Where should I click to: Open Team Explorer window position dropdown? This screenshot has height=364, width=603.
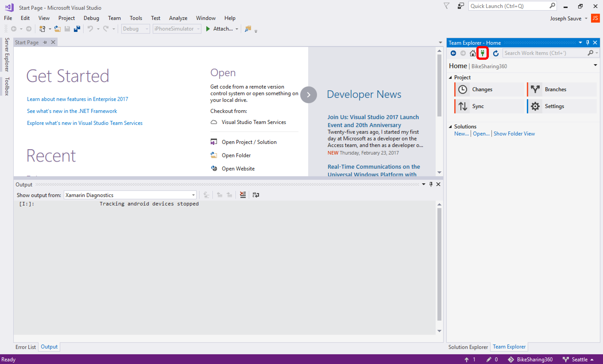pos(580,43)
